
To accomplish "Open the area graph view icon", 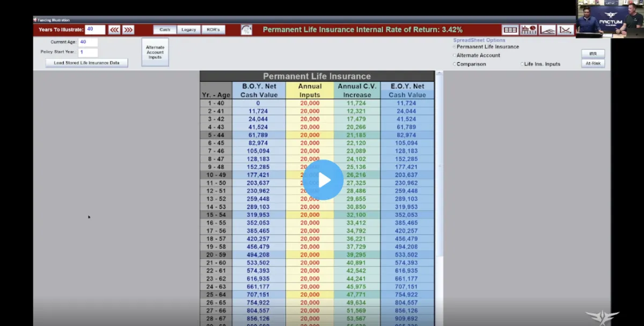I will coord(547,30).
